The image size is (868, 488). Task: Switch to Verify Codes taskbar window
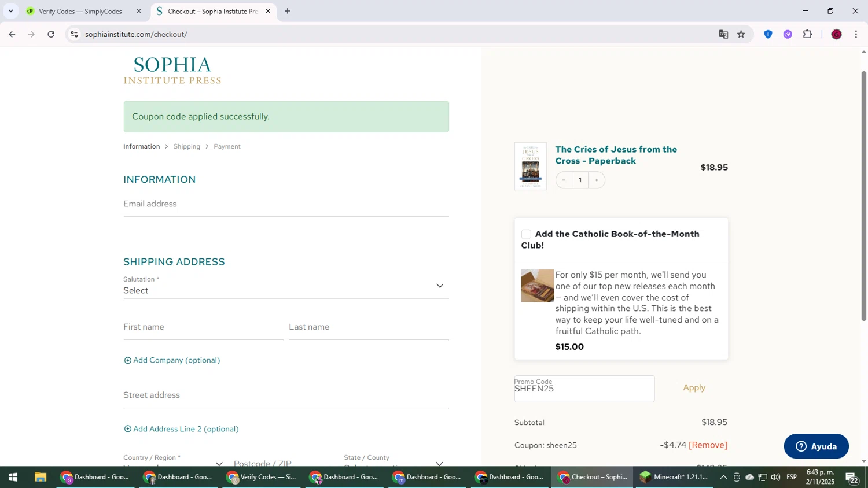click(x=262, y=477)
